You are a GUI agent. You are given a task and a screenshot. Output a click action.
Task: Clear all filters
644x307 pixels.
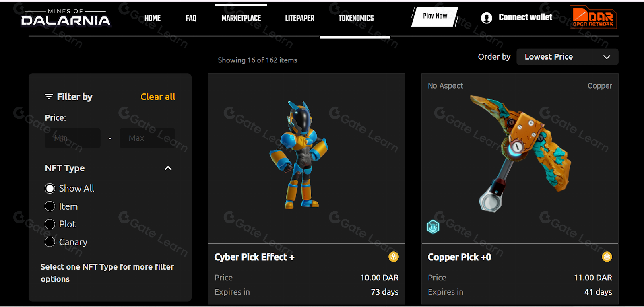click(x=158, y=97)
